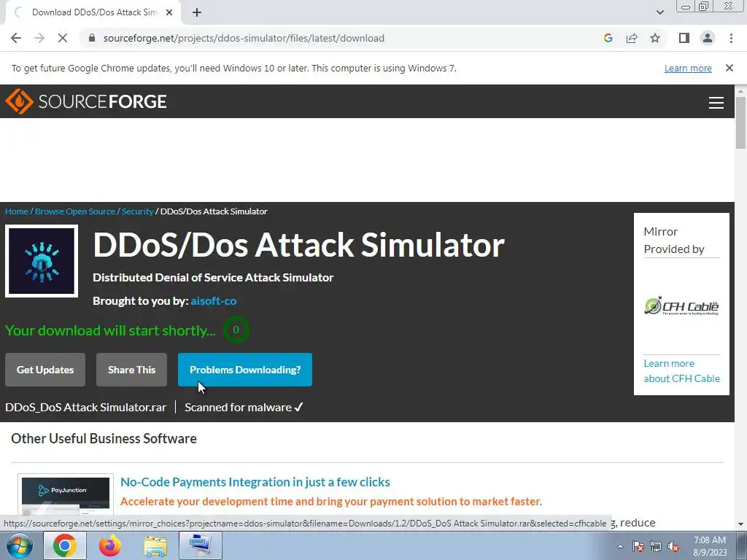Image resolution: width=747 pixels, height=560 pixels.
Task: Open No-Code Payments Integration link
Action: pyautogui.click(x=255, y=482)
